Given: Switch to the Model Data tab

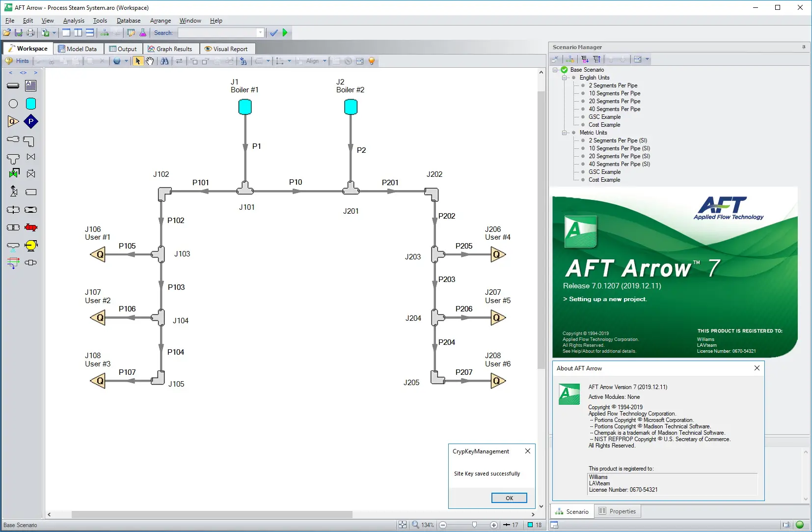Looking at the screenshot, I should 78,49.
